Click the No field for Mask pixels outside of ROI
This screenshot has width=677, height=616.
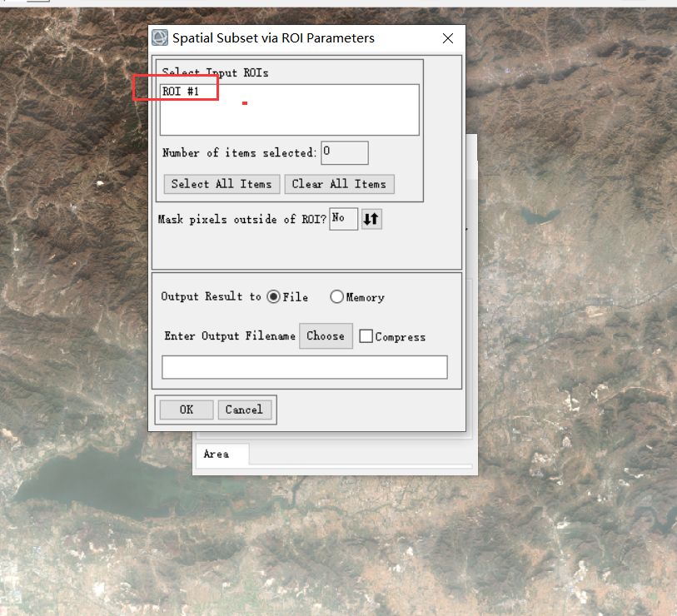(x=343, y=218)
